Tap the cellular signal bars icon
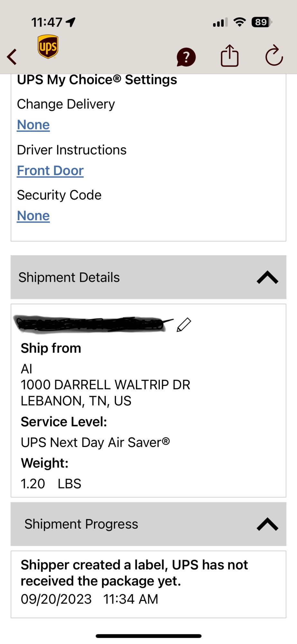The width and height of the screenshot is (297, 644). tap(220, 23)
